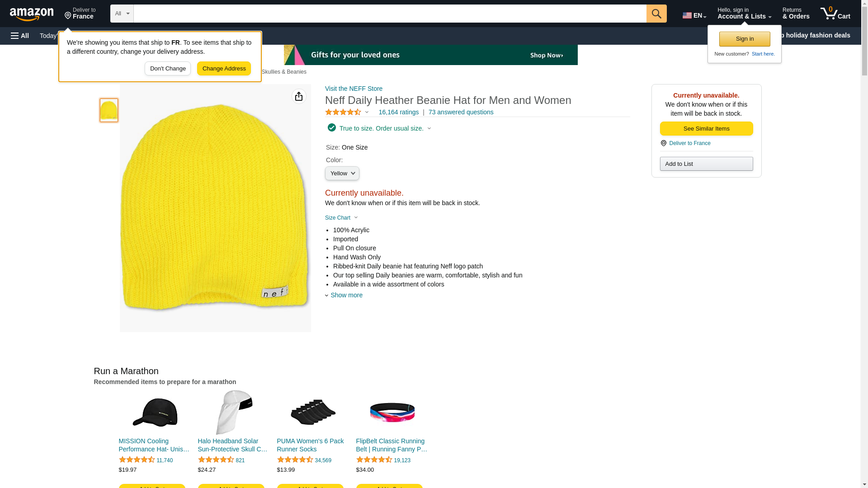Click into the search input field
Viewport: 868px width, 488px height.
(389, 14)
